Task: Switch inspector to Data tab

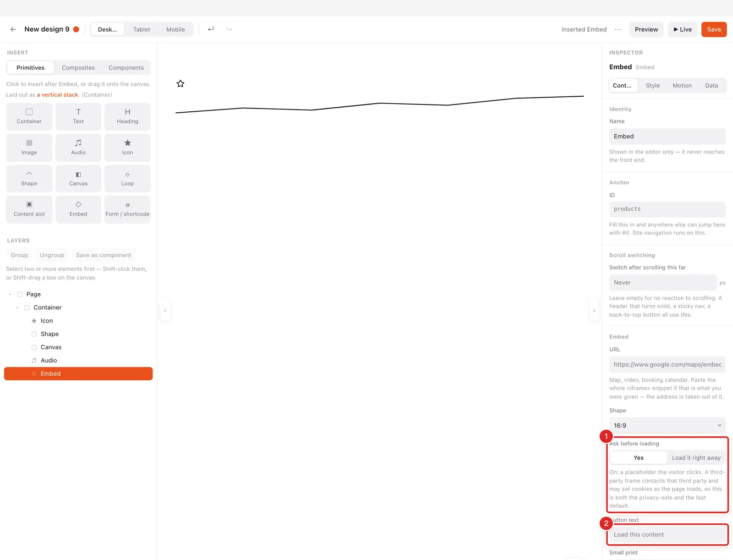Action: (711, 86)
